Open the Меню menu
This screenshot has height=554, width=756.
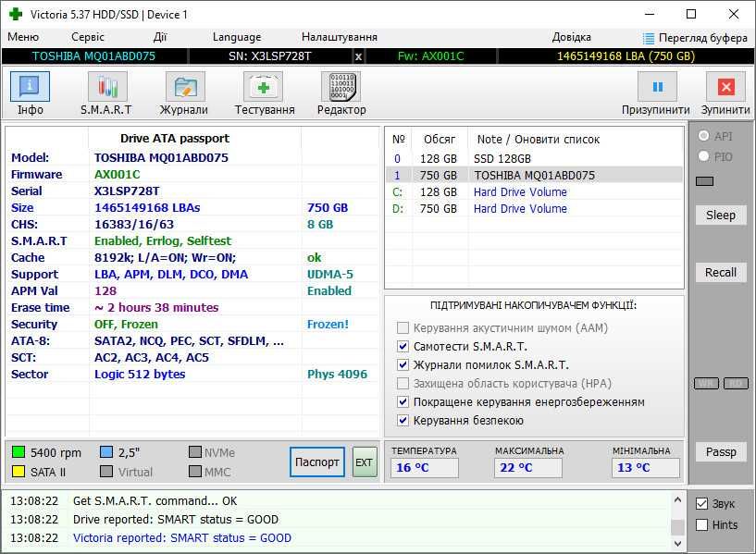(23, 37)
